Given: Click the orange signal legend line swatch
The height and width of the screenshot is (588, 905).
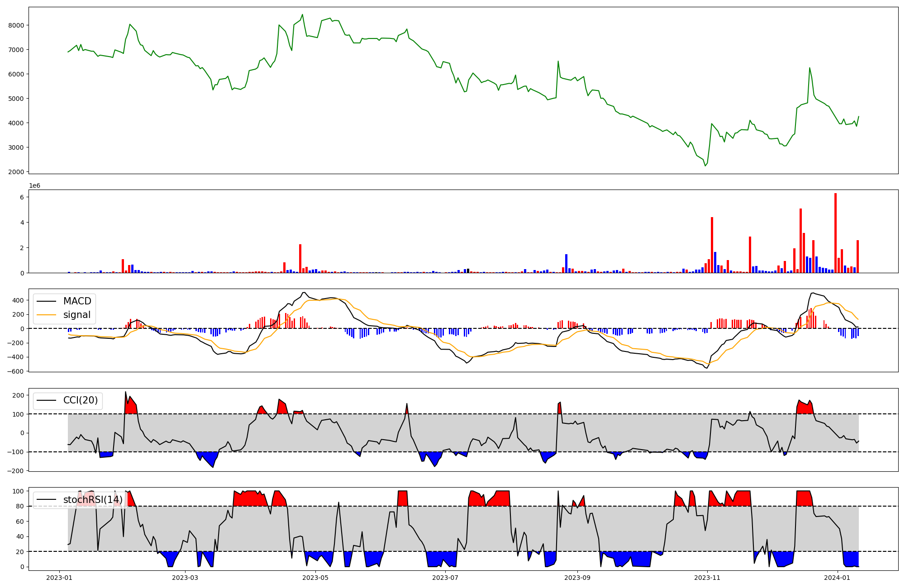Looking at the screenshot, I should point(46,315).
